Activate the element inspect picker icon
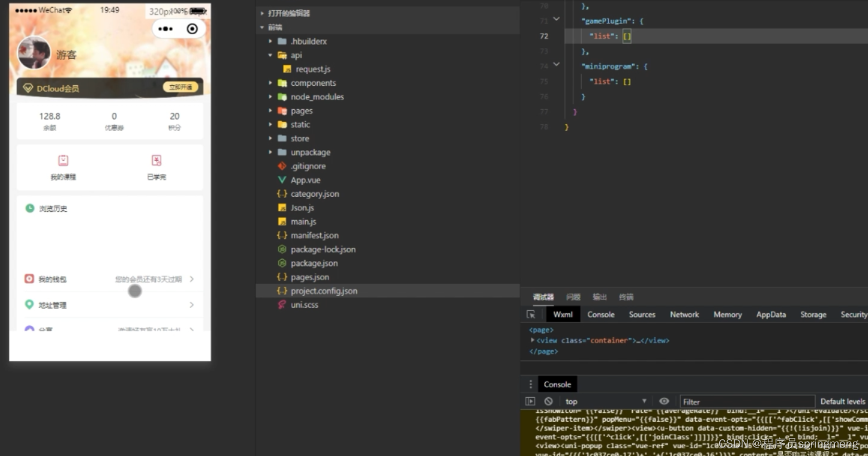The width and height of the screenshot is (868, 456). (531, 314)
